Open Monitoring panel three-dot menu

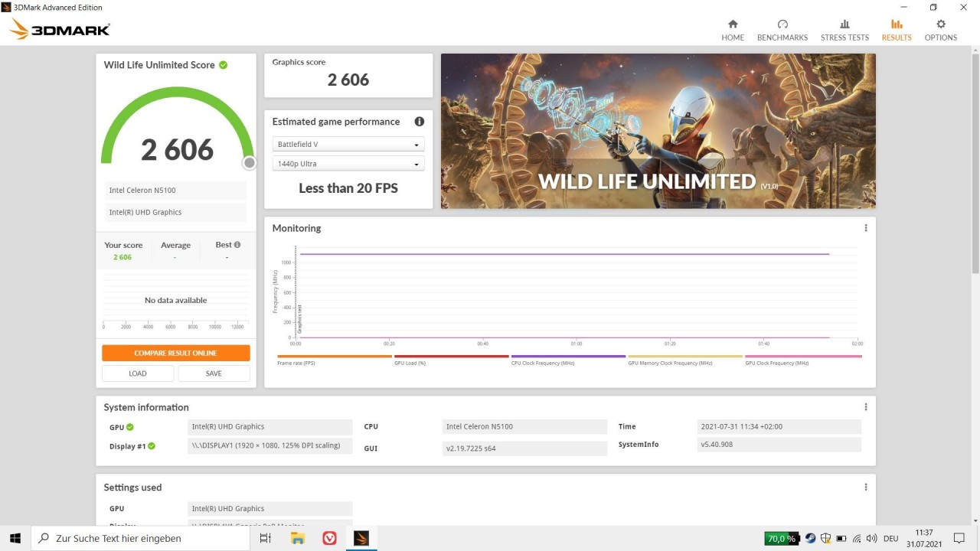[x=866, y=228]
